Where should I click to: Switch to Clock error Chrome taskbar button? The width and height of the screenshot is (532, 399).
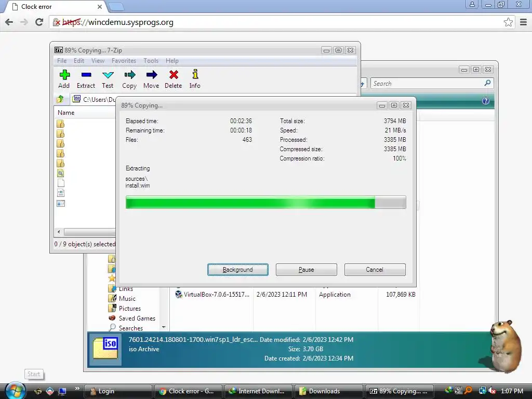[188, 391]
